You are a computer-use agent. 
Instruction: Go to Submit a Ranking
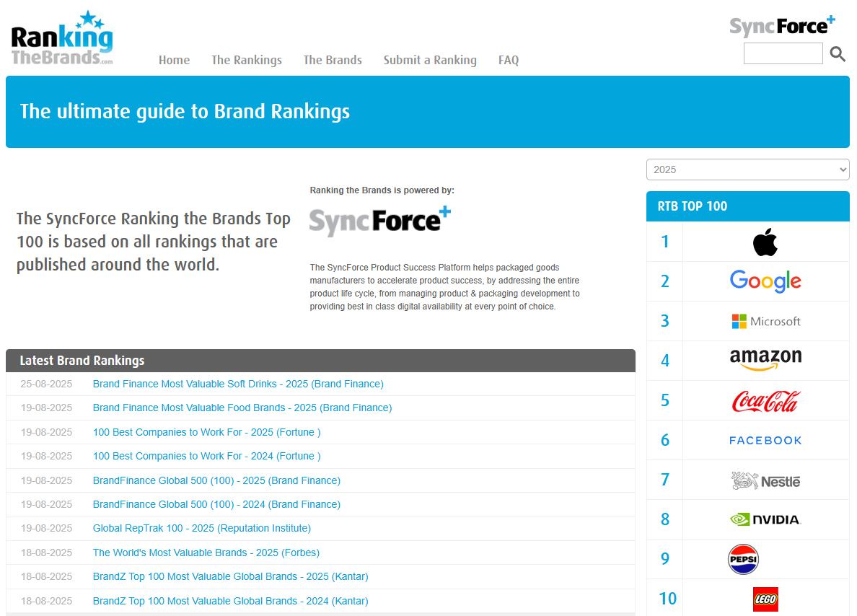point(430,61)
